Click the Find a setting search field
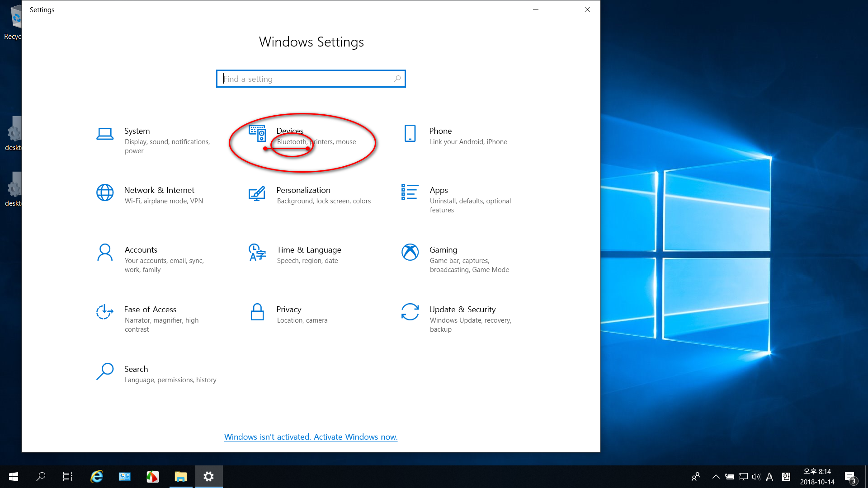This screenshot has height=488, width=868. pos(311,79)
